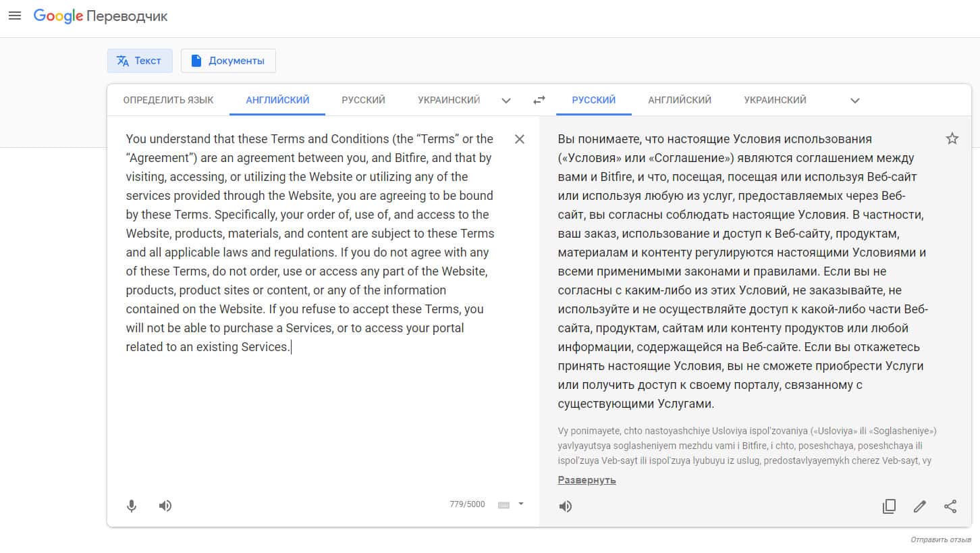980x553 pixels.
Task: Listen to the English source text
Action: (x=165, y=506)
